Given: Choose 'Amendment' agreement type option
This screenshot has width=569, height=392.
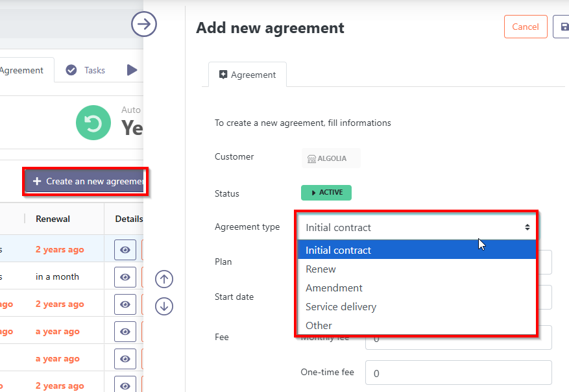Looking at the screenshot, I should pyautogui.click(x=333, y=288).
